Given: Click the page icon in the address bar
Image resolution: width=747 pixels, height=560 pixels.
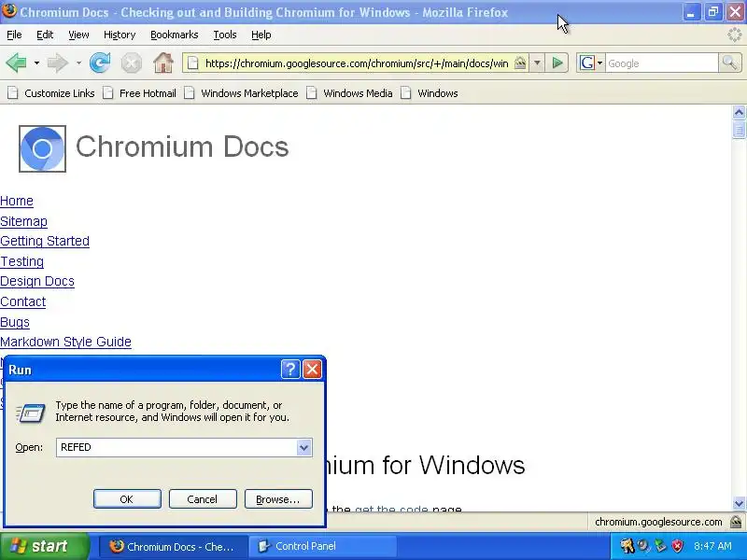Looking at the screenshot, I should tap(192, 63).
